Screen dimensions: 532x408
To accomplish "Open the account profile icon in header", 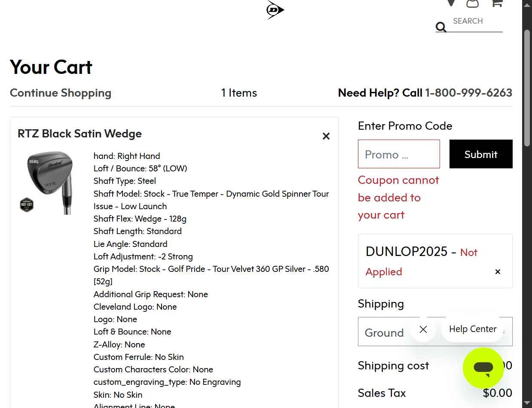I will [x=473, y=3].
